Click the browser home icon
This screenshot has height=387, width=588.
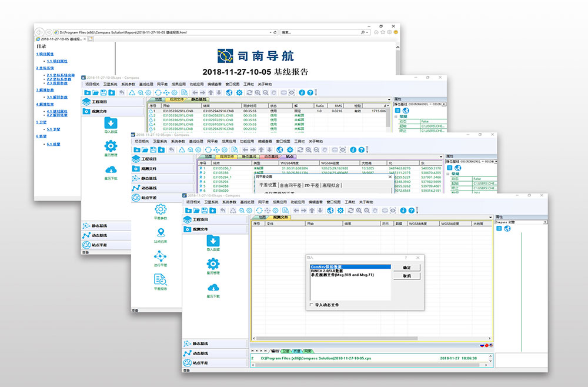click(376, 32)
